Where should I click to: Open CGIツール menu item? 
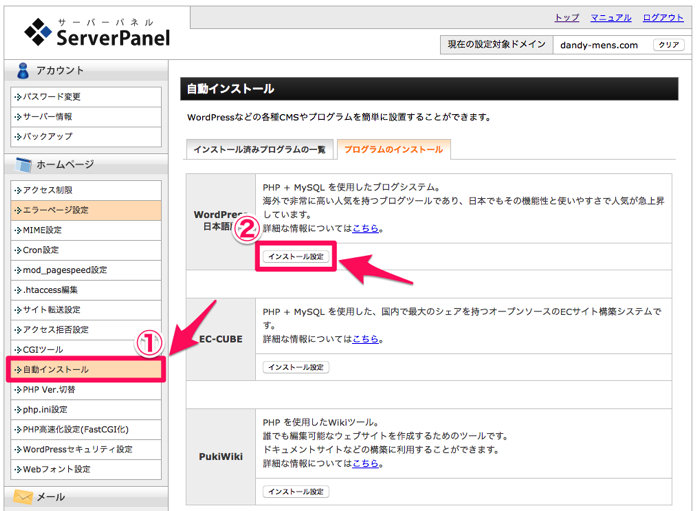pos(86,350)
